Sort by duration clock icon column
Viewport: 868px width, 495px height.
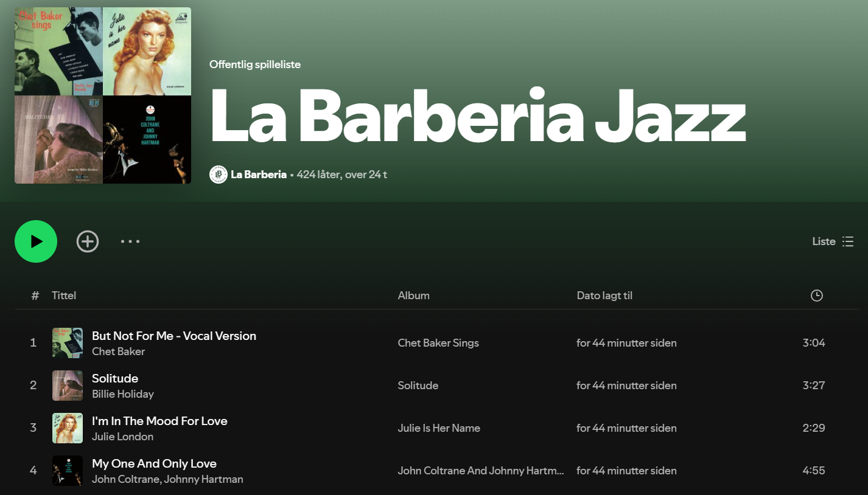(817, 296)
